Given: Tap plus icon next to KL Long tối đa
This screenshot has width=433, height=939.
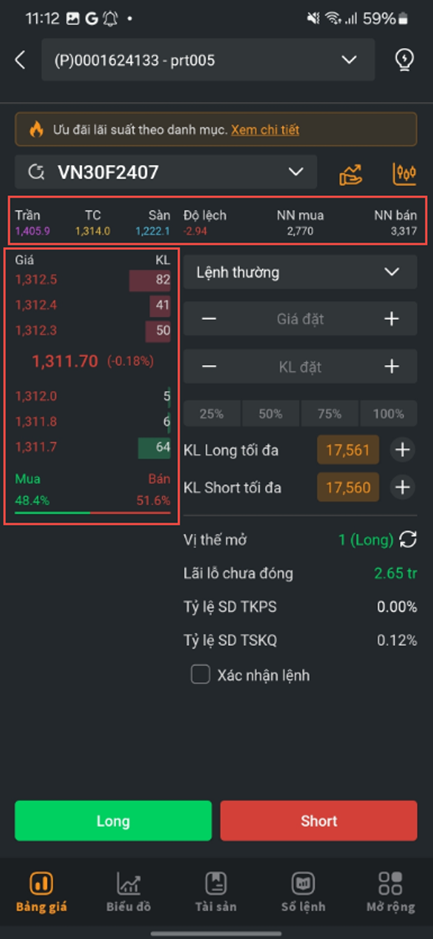Looking at the screenshot, I should click(402, 450).
